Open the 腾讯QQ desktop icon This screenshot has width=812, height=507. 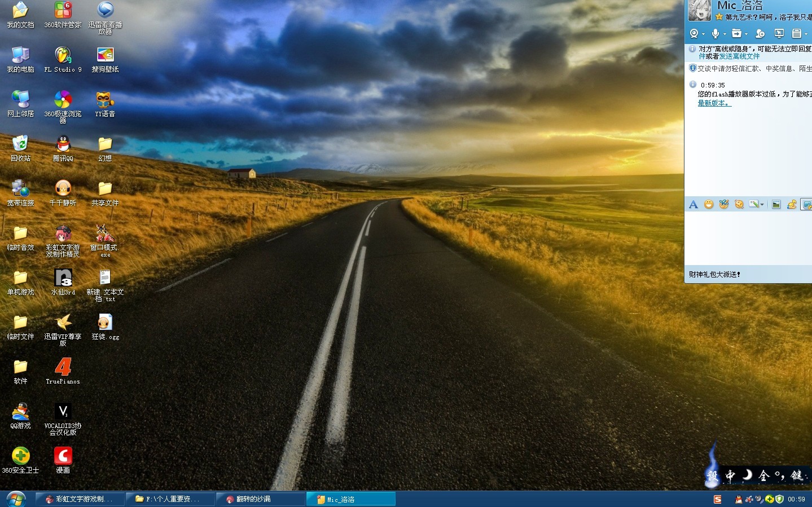pyautogui.click(x=63, y=149)
